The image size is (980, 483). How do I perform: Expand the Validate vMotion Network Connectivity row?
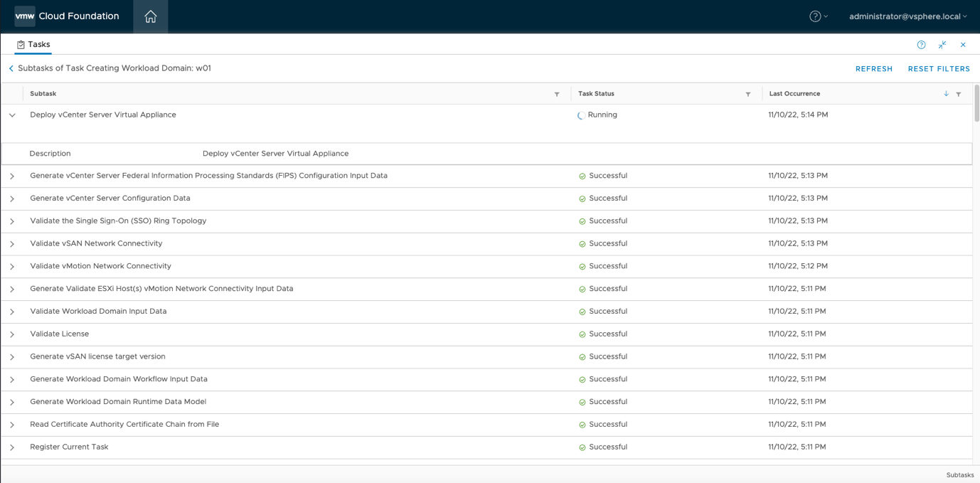(12, 267)
